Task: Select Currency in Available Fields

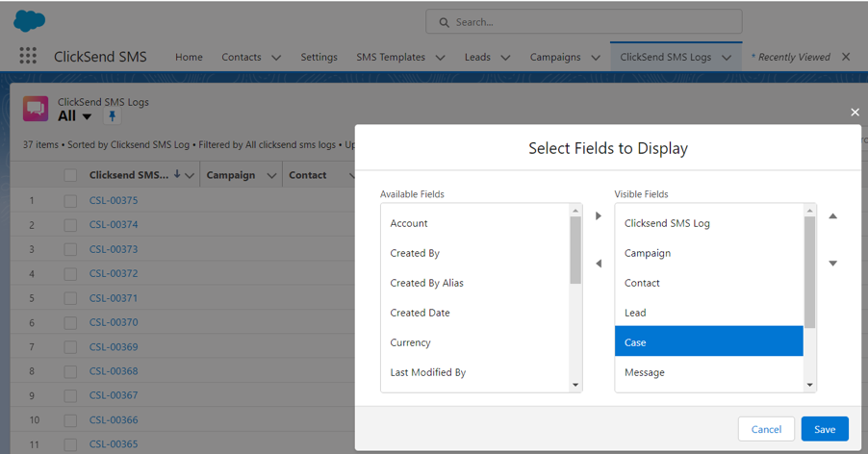Action: (x=475, y=342)
